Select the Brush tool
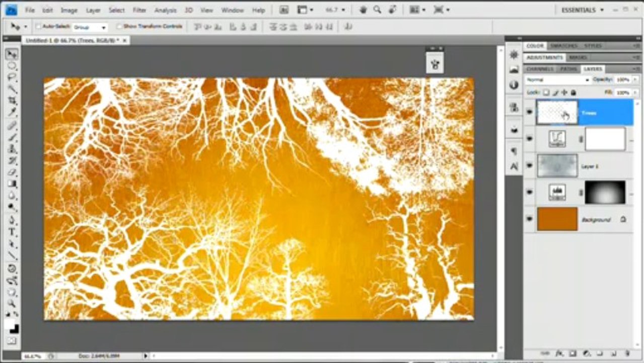644x363 pixels. point(12,137)
